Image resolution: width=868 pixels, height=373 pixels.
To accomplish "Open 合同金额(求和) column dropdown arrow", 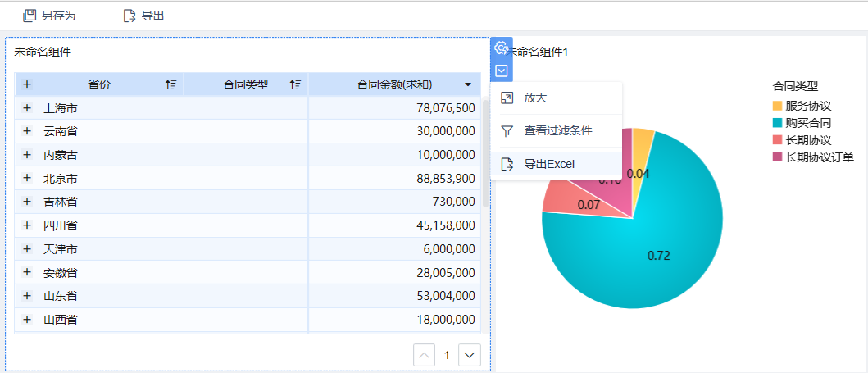I will click(x=468, y=84).
